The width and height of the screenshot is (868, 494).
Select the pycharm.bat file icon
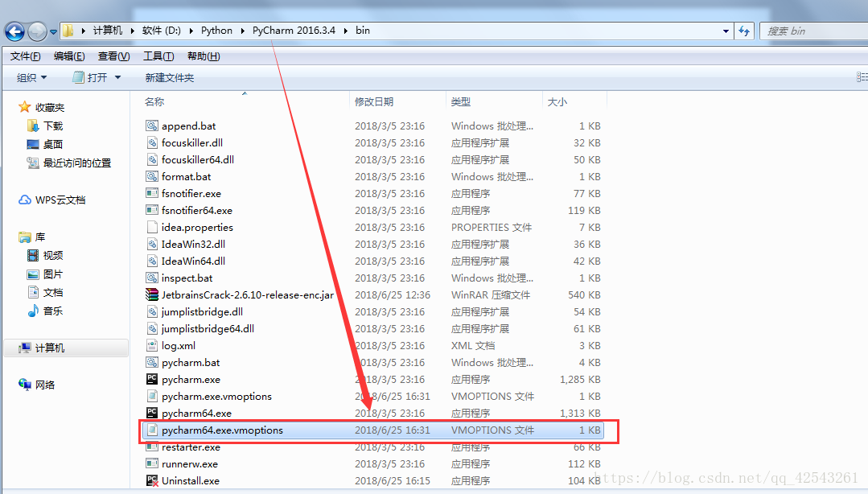[152, 362]
